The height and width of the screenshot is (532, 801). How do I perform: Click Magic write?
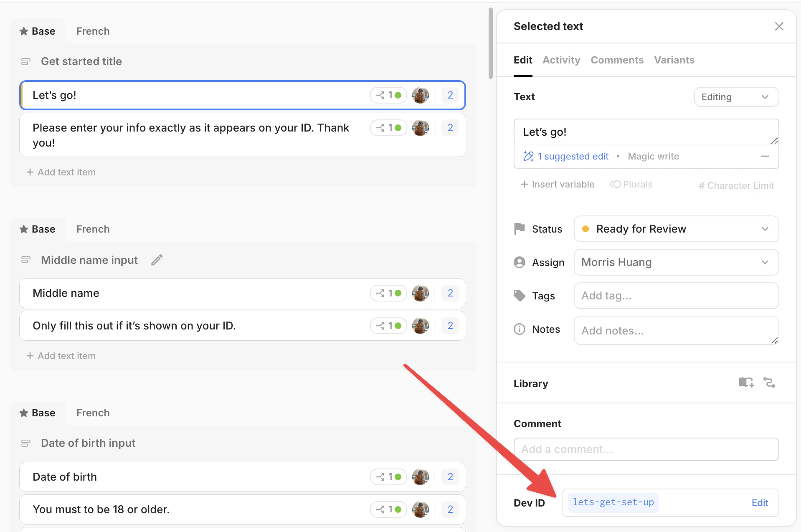click(x=653, y=157)
